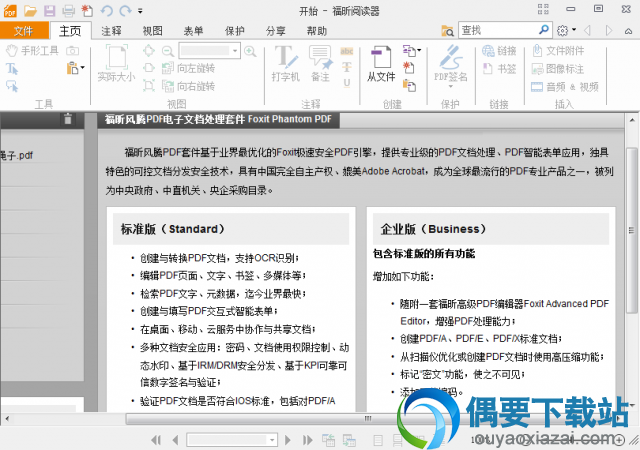Open the settings gear dropdown
This screenshot has height=450, width=640.
click(566, 30)
